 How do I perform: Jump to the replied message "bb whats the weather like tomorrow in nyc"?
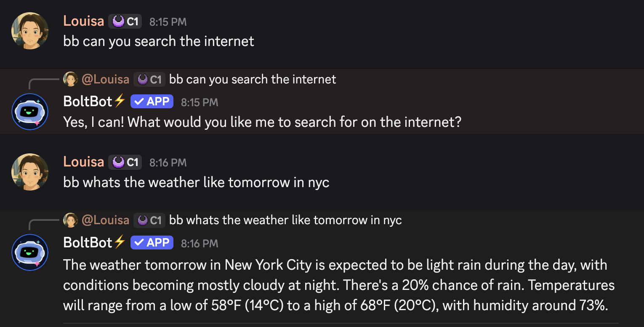(x=285, y=220)
